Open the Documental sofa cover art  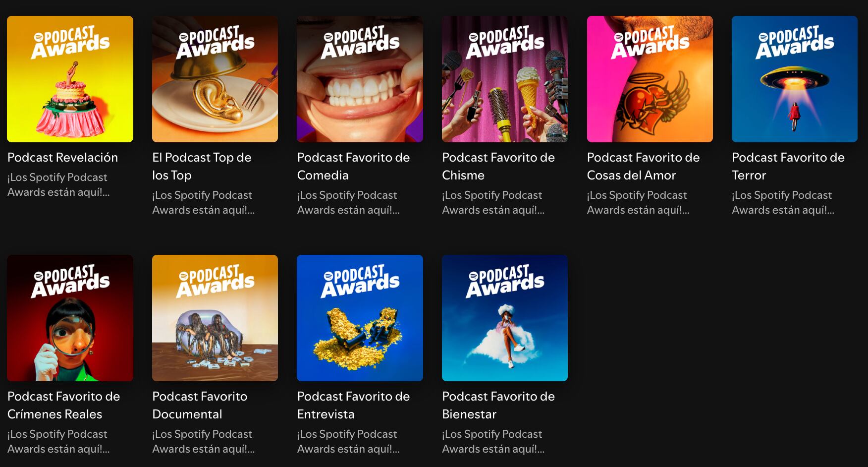(215, 318)
